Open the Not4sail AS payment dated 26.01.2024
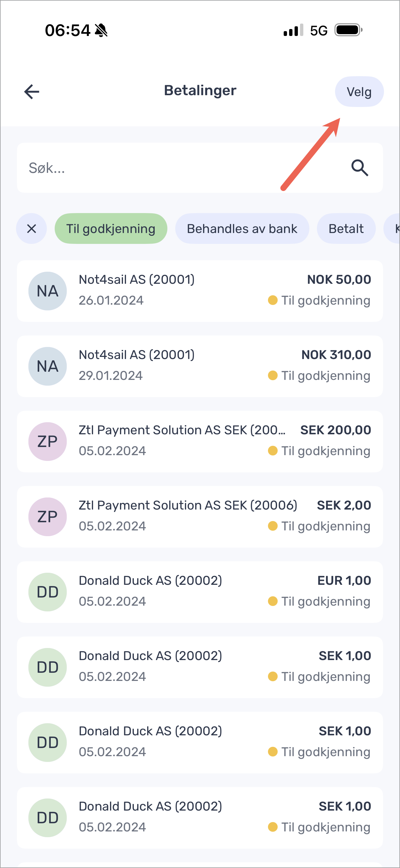 coord(200,291)
